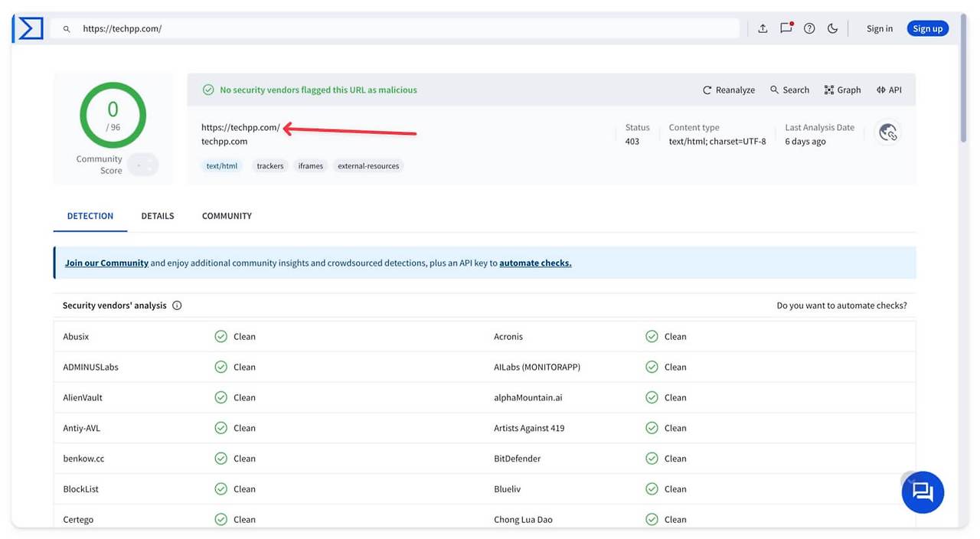
Task: Click the Clean check icon for BitDefender
Action: point(652,459)
